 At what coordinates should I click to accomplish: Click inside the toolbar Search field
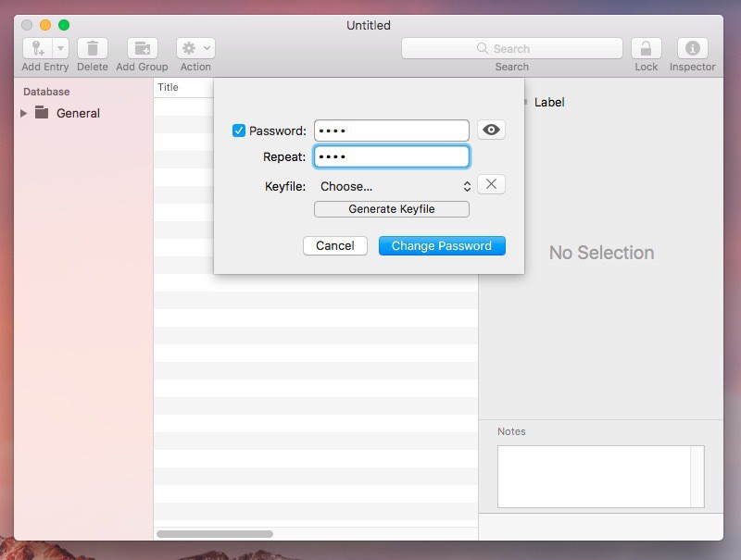[x=511, y=48]
